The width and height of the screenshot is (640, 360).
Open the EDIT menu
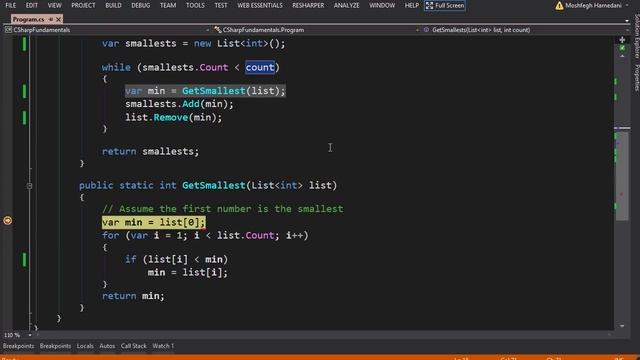32,5
